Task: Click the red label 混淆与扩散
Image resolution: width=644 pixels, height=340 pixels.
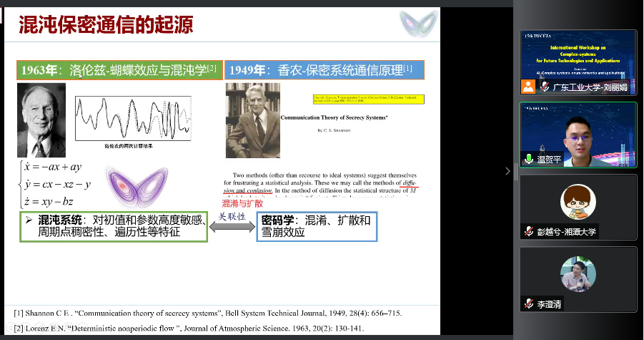Action: pos(242,203)
